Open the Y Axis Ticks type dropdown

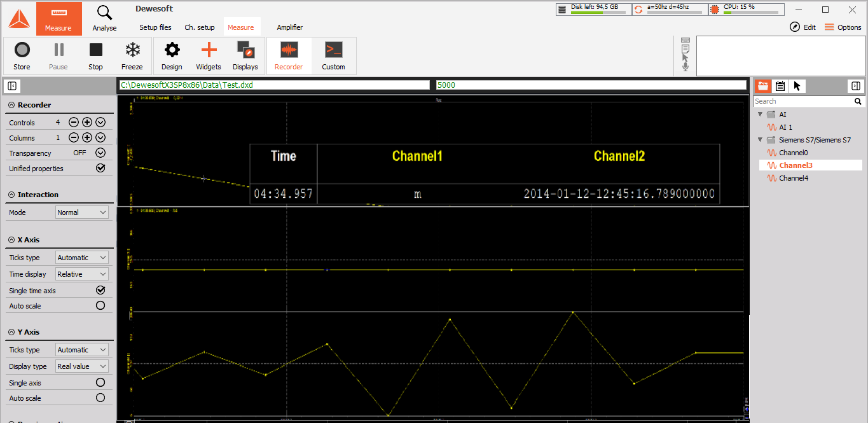(82, 350)
